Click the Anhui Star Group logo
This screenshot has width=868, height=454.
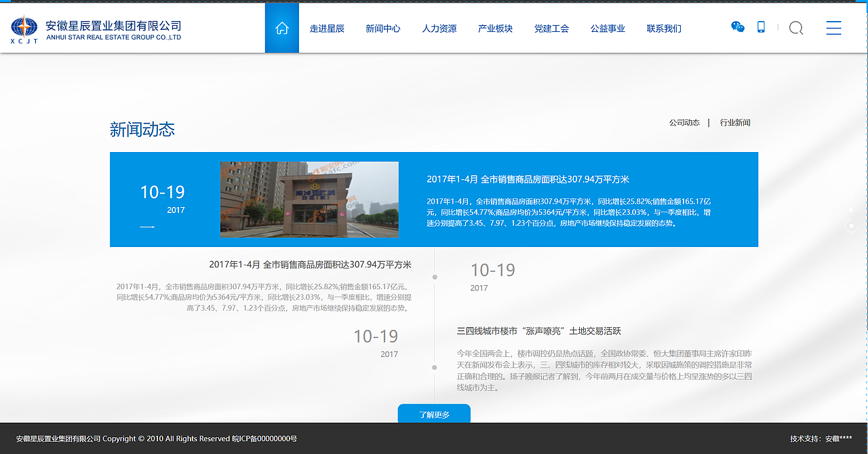pyautogui.click(x=95, y=27)
